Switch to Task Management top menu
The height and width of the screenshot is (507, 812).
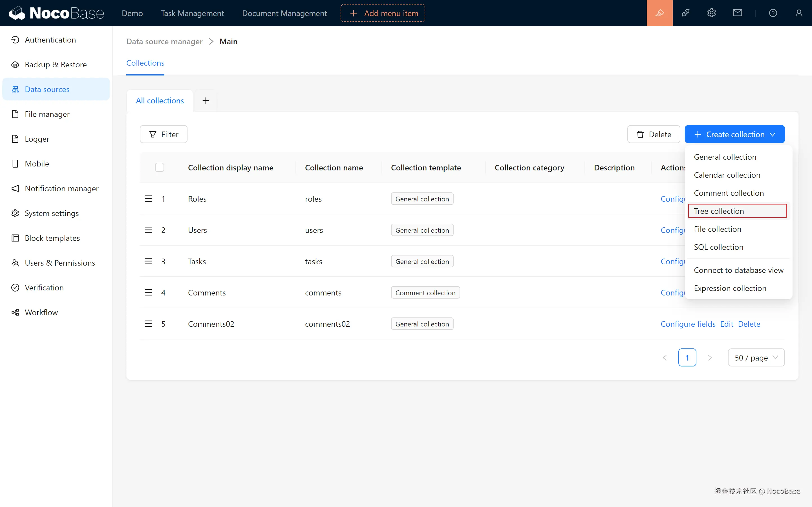192,13
